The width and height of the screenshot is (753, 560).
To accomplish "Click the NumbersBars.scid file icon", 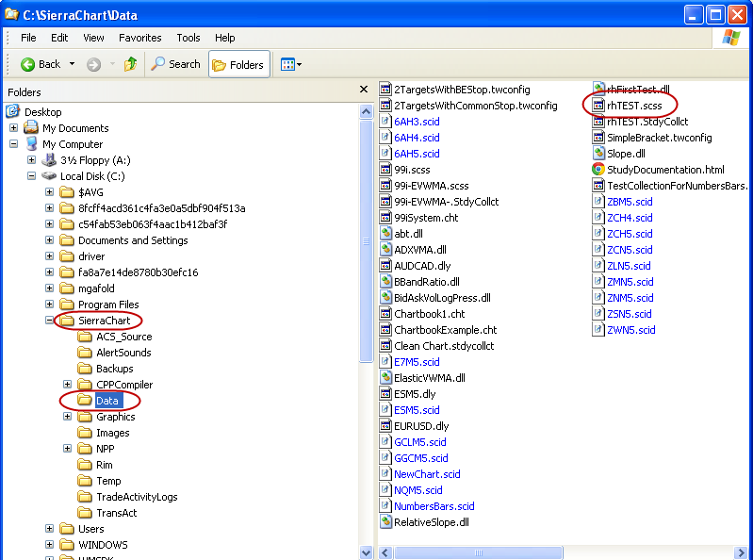I will 385,505.
